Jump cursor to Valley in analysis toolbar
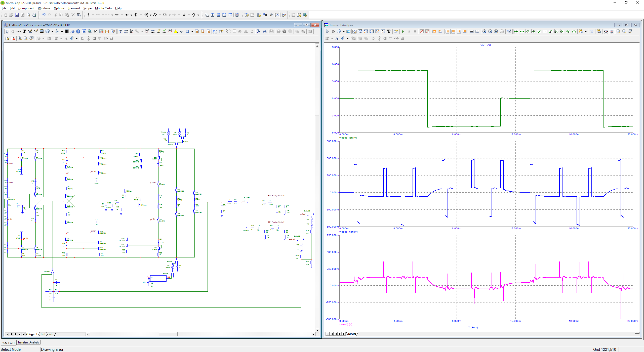This screenshot has height=352, width=644. (533, 31)
